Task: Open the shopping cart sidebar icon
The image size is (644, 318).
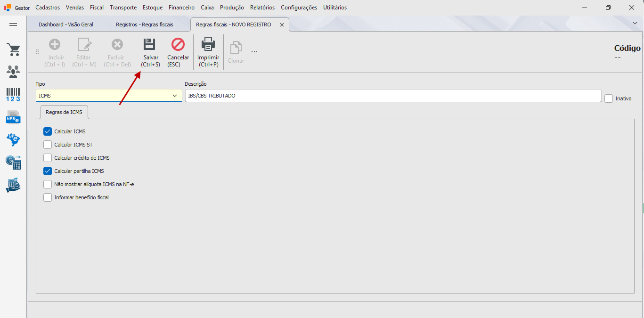Action: tap(13, 49)
